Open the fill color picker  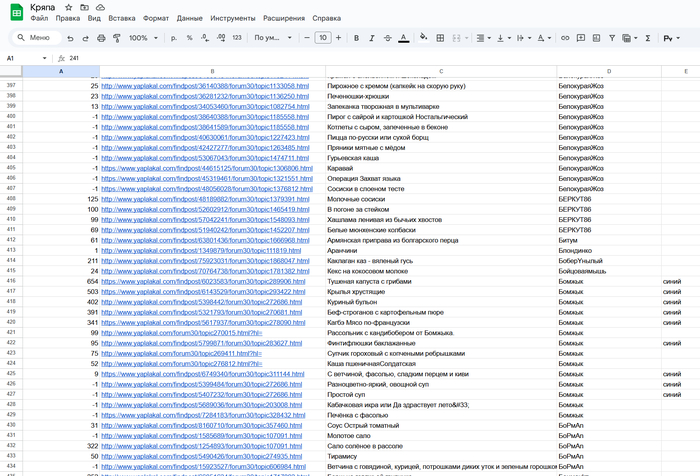coord(424,38)
